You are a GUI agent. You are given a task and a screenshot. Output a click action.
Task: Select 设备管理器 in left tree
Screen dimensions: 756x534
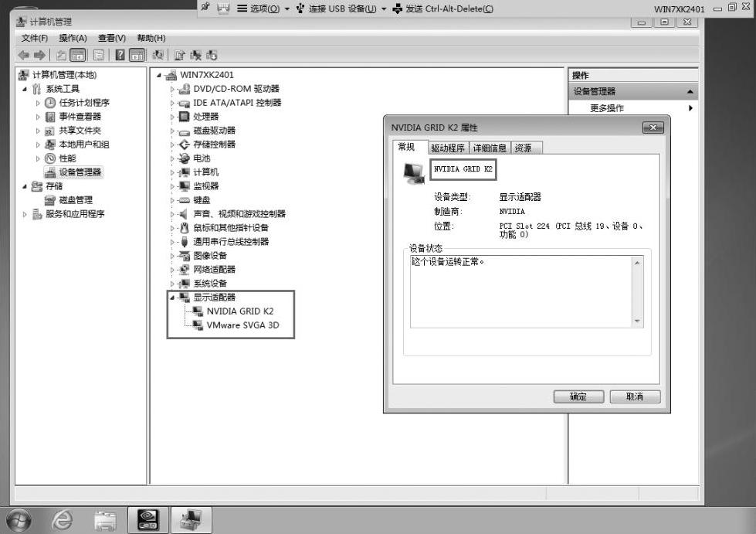click(80, 172)
